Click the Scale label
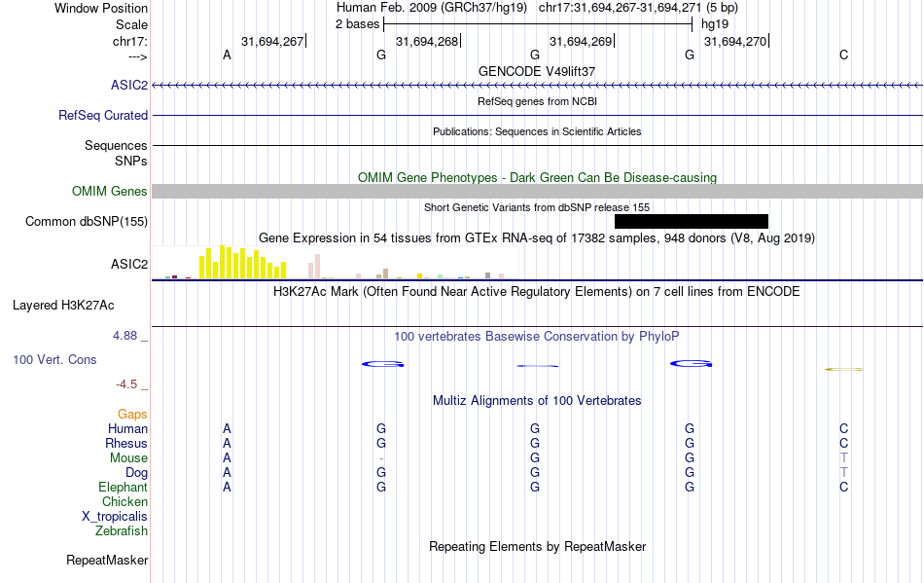Image resolution: width=924 pixels, height=583 pixels. point(132,24)
